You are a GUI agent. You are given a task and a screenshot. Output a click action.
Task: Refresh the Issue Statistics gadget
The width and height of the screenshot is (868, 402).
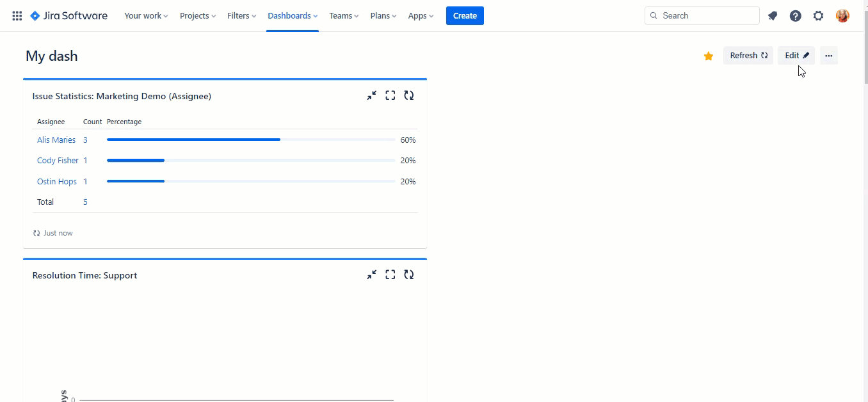click(x=409, y=95)
